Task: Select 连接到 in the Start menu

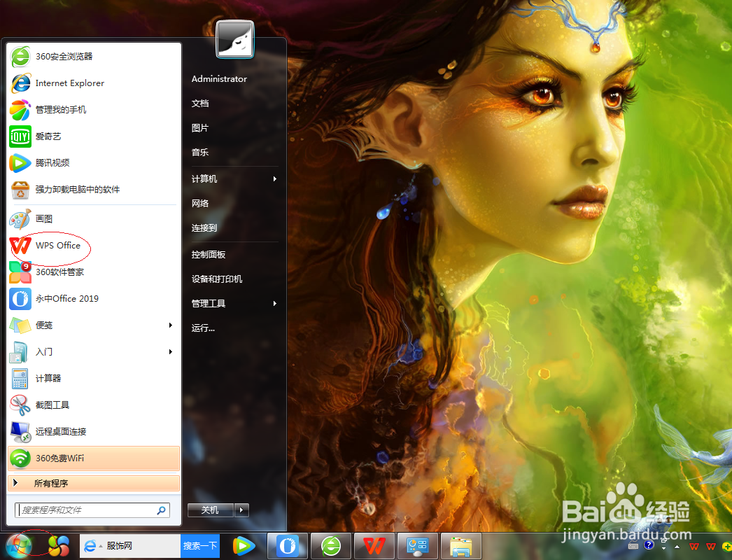Action: [x=204, y=228]
